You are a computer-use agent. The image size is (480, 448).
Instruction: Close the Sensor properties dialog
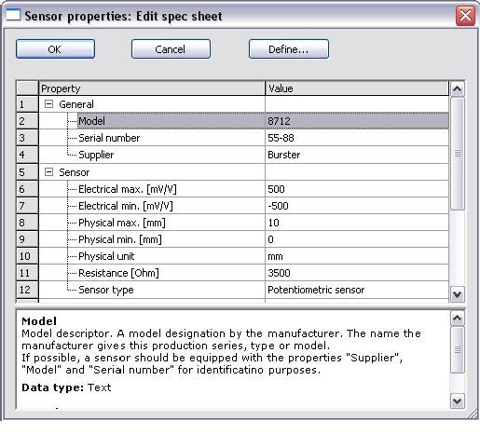[465, 16]
